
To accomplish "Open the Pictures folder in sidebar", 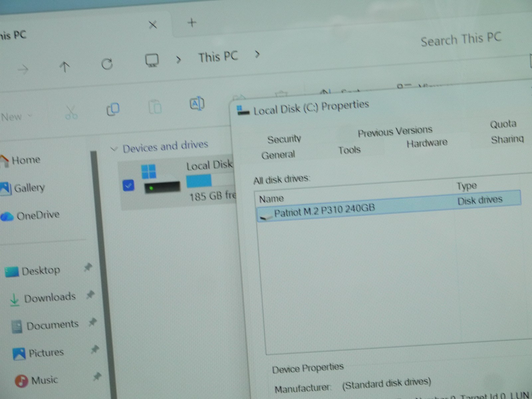I will point(38,353).
